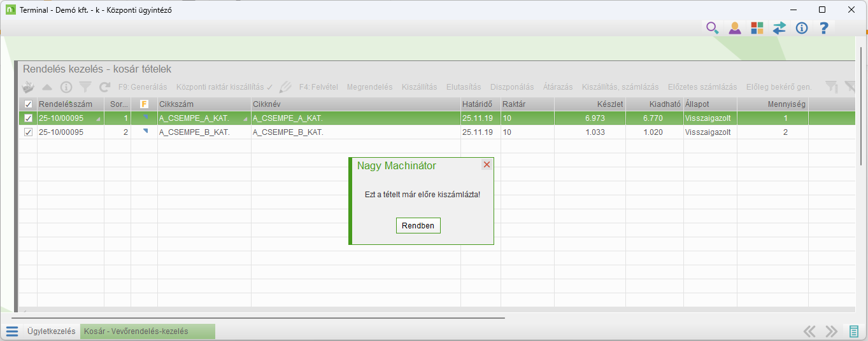Click the orange F column header icon
868x341 pixels.
(144, 104)
